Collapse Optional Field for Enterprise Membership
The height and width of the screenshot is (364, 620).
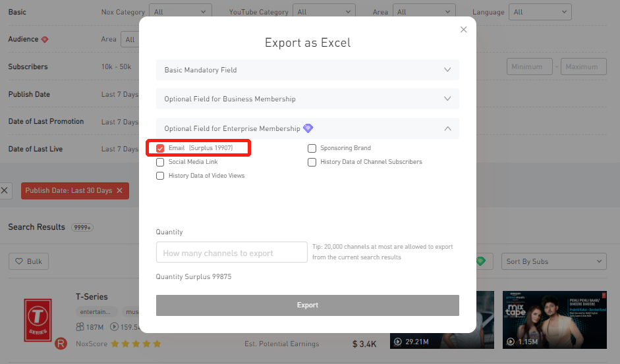(x=447, y=128)
